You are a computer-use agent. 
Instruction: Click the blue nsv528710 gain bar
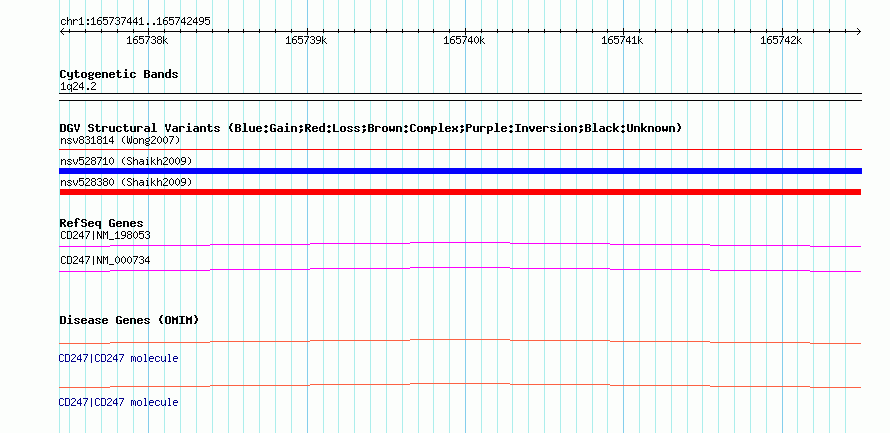point(460,171)
